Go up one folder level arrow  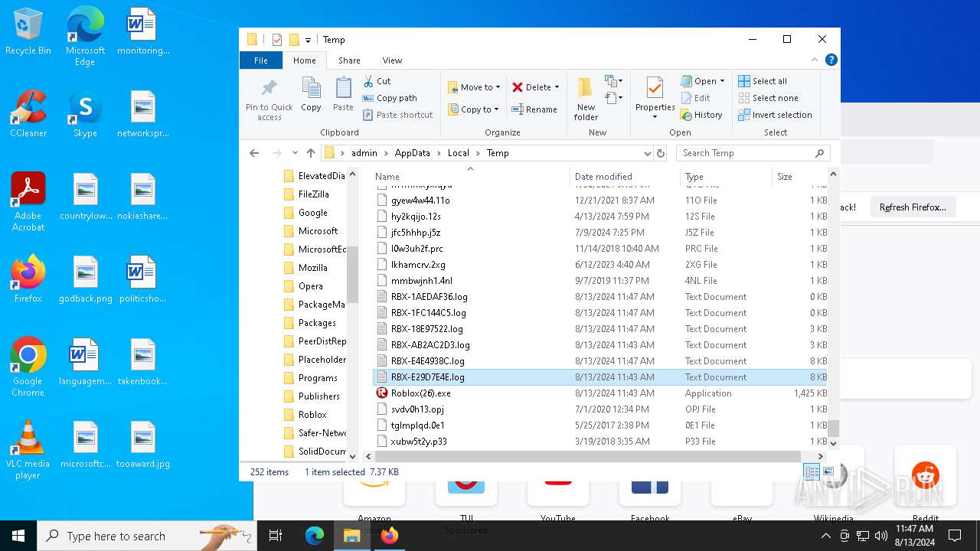pos(310,153)
